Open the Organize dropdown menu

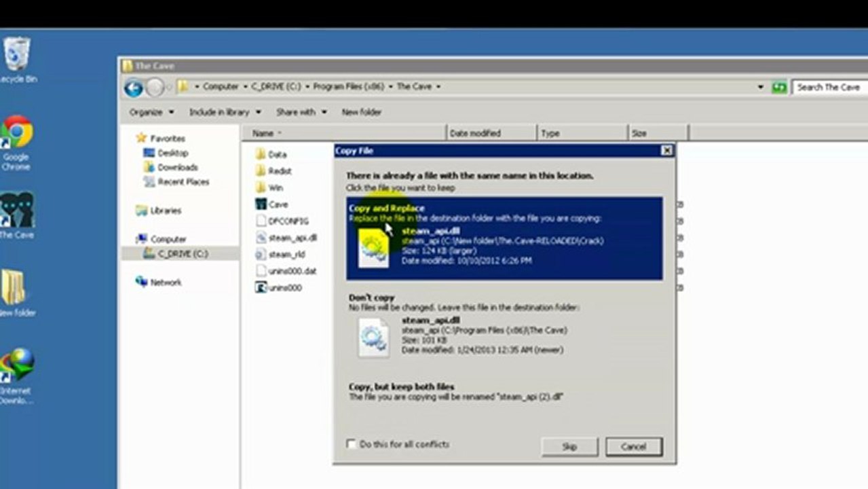pos(152,112)
